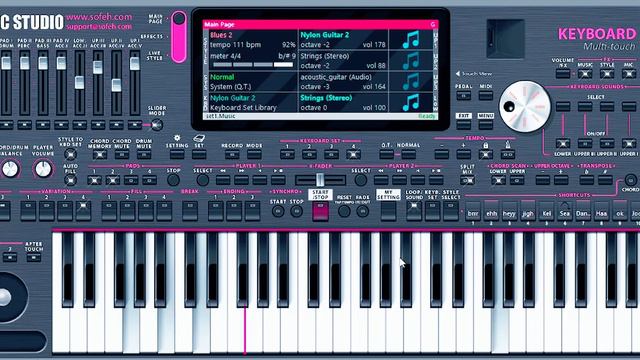Image resolution: width=640 pixels, height=360 pixels.
Task: Trigger Ending 1
Action: pyautogui.click(x=216, y=211)
